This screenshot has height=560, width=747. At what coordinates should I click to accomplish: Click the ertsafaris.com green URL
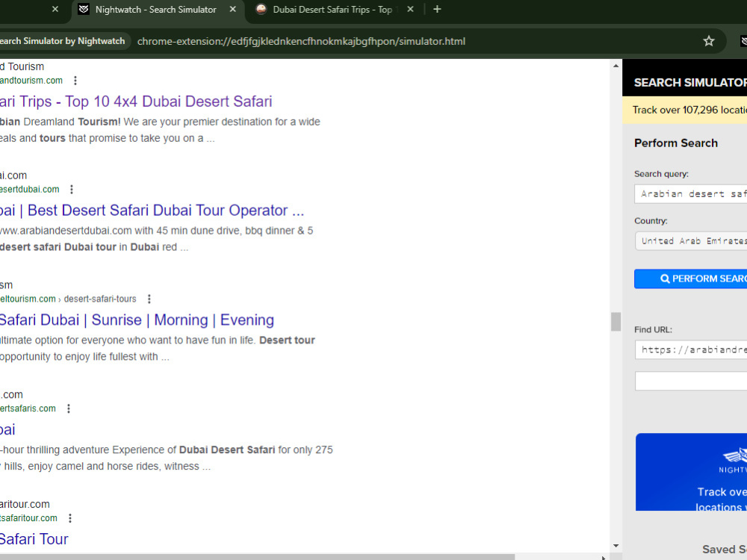point(28,408)
